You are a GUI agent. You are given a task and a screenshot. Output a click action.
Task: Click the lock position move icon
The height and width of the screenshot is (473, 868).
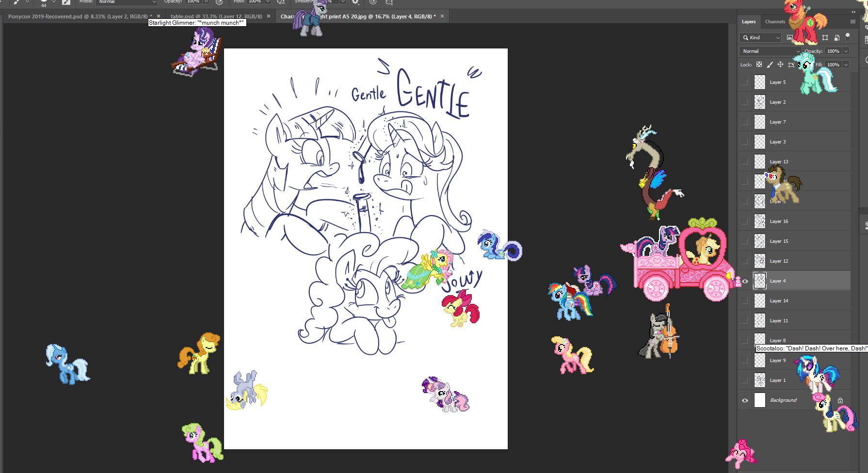click(780, 64)
